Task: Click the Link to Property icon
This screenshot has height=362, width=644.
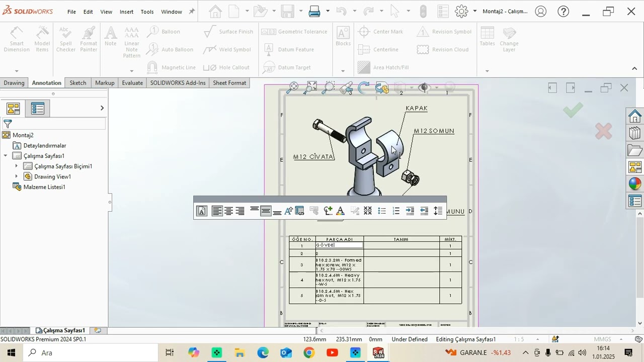Action: point(300,211)
